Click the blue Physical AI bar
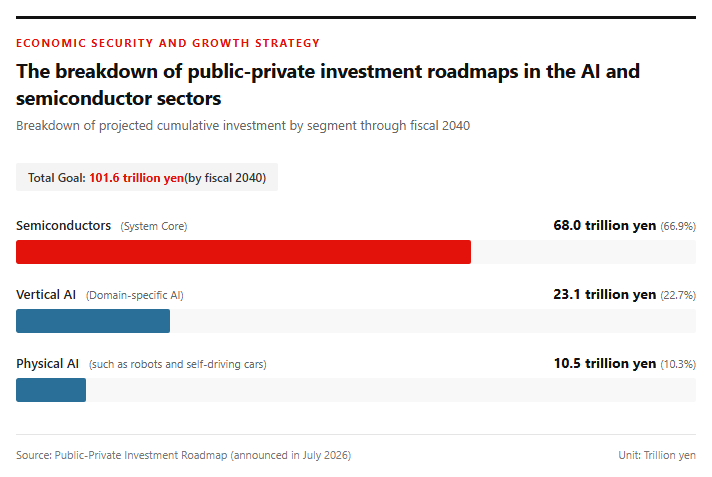712x477 pixels. click(51, 390)
